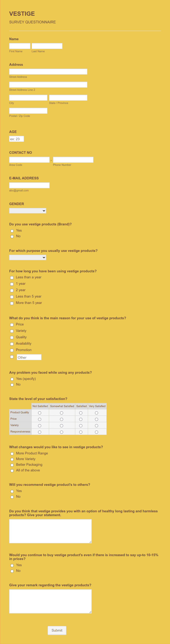The width and height of the screenshot is (170, 644).
Task: Expand the vestige product purpose dropdown
Action: pos(28,258)
